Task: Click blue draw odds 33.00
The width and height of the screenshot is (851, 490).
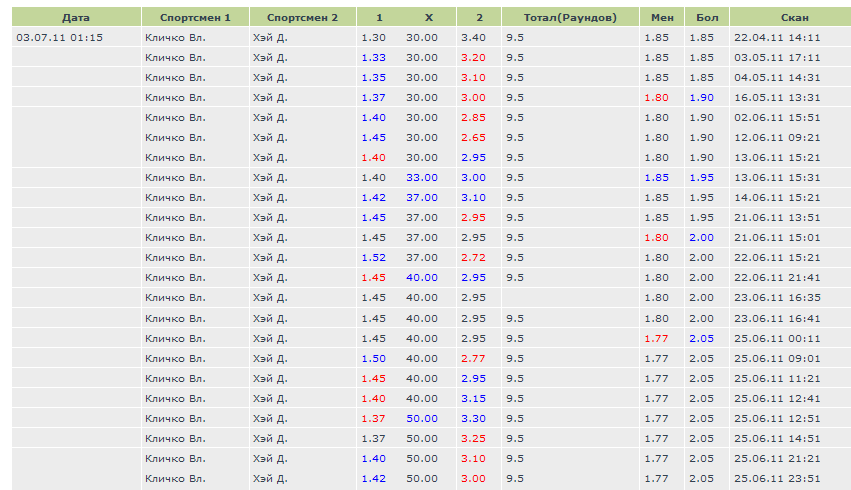Action: click(422, 178)
